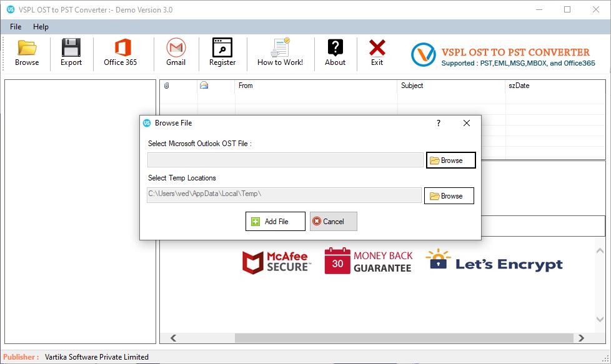Open the File menu
The image size is (611, 364).
pyautogui.click(x=16, y=26)
